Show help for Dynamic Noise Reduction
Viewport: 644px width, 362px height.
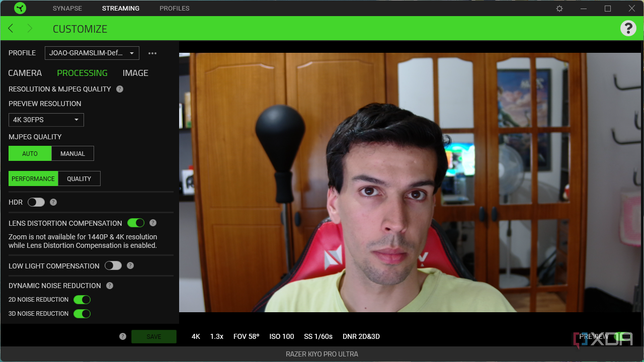(110, 286)
